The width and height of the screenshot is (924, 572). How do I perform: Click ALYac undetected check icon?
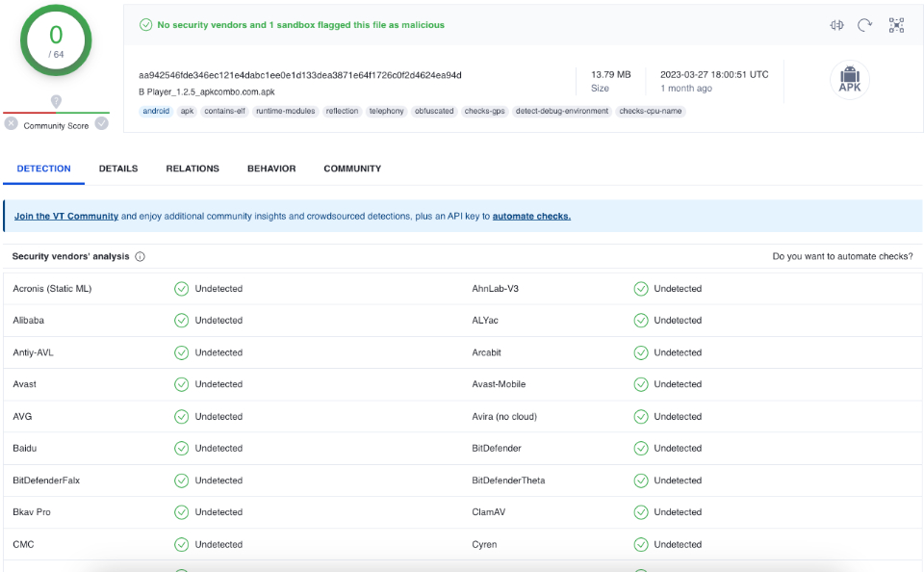point(641,321)
